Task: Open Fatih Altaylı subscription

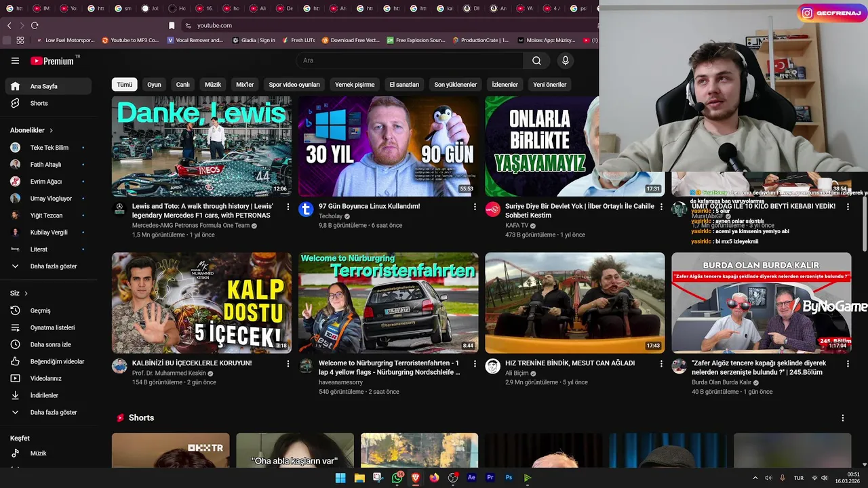Action: tap(48, 164)
